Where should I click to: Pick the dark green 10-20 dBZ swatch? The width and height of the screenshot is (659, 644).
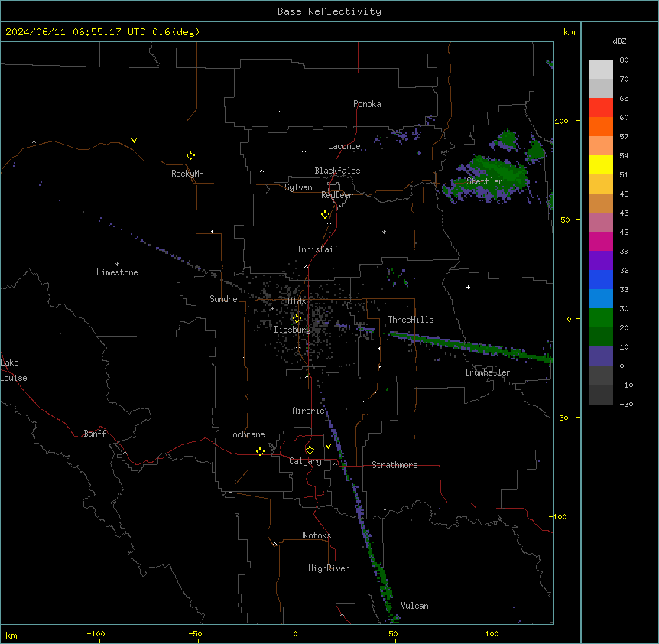(601, 337)
